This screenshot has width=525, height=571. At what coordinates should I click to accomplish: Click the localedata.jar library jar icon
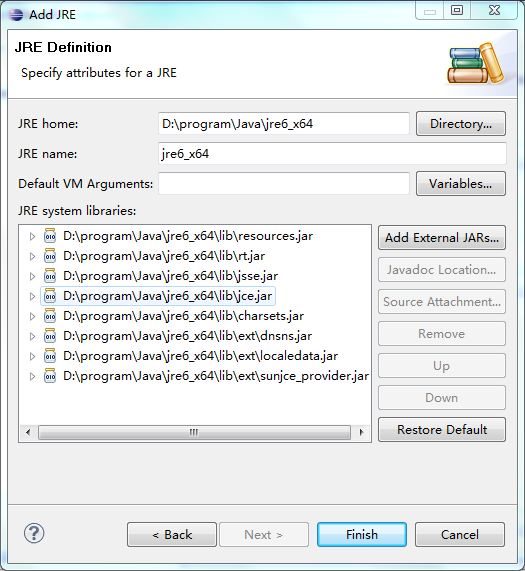tap(50, 356)
